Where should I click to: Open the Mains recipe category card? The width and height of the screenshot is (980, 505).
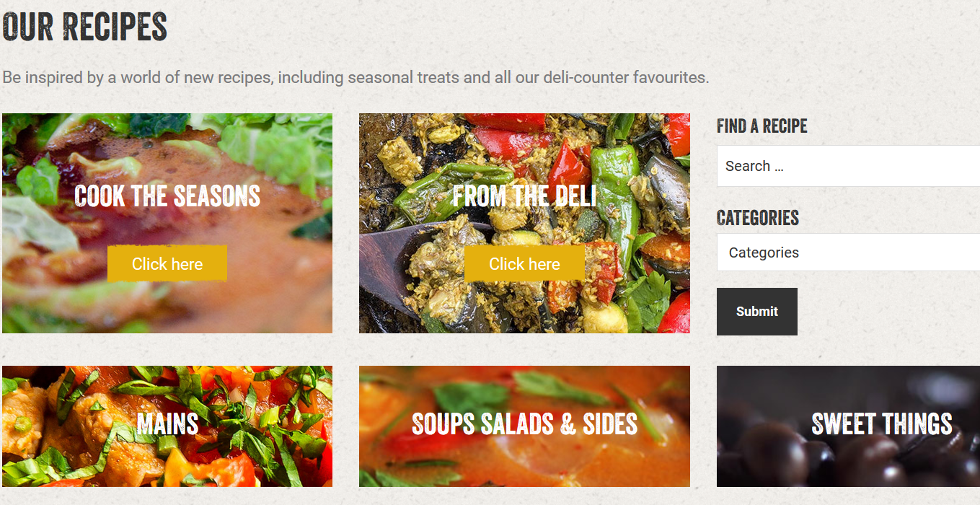167,426
